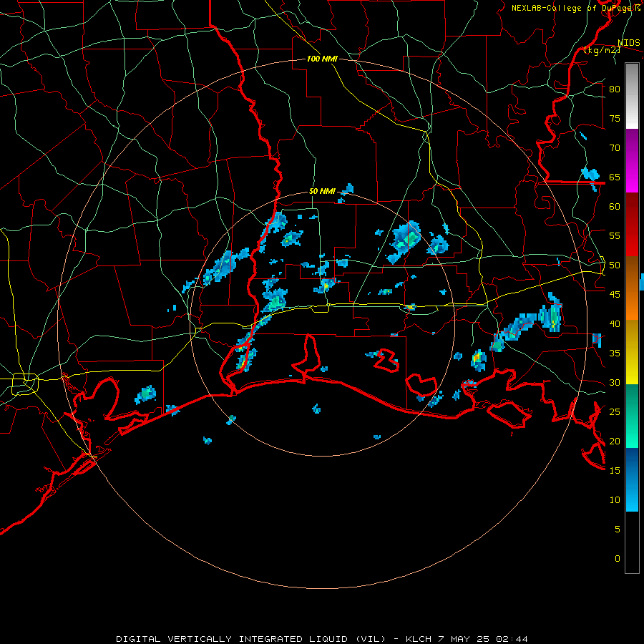The height and width of the screenshot is (644, 644).
Task: Click the 25 value on the VIL scale
Action: tap(615, 412)
